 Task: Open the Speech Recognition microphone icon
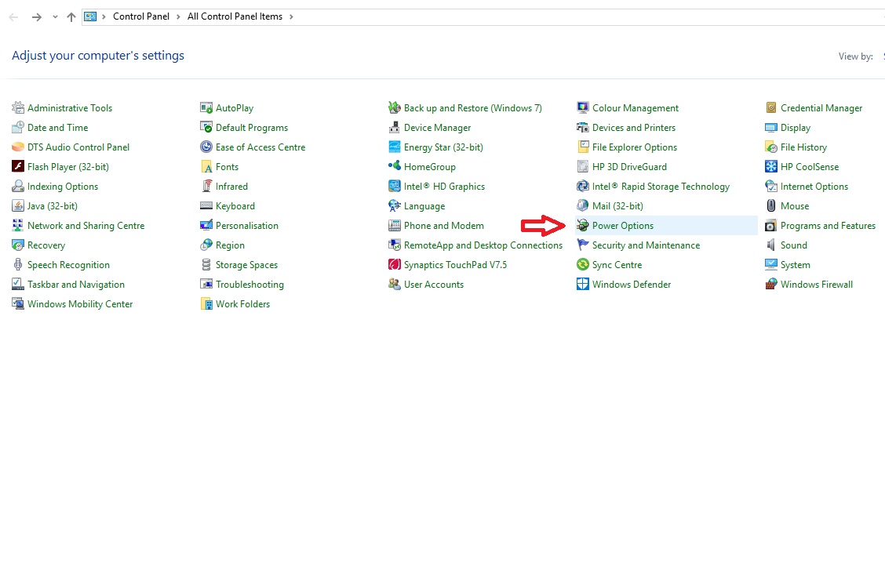[x=18, y=265]
